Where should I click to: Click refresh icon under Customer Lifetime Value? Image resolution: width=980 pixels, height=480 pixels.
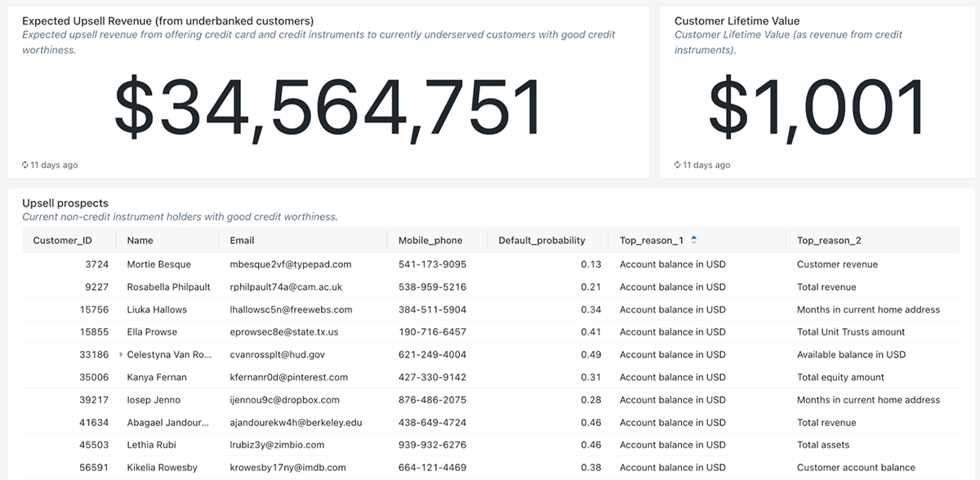click(x=678, y=165)
